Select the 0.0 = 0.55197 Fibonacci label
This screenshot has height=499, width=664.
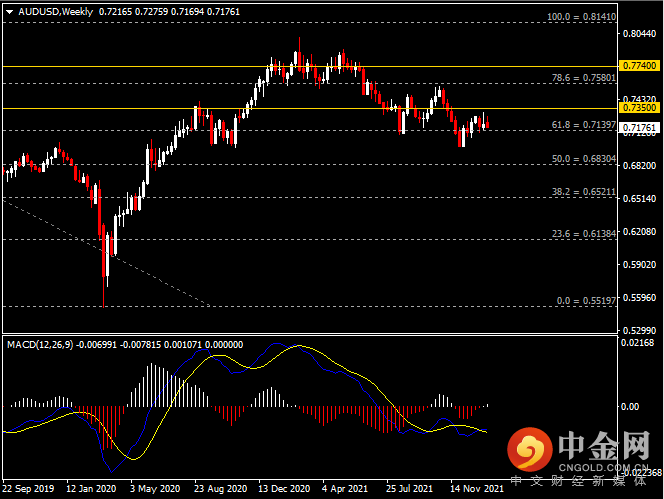tap(586, 301)
